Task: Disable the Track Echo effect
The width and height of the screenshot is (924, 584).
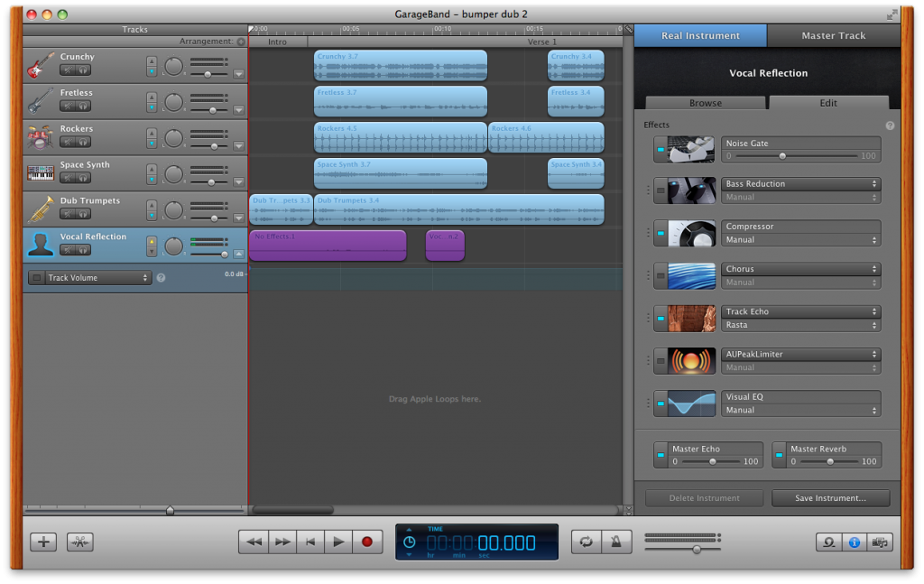Action: pos(661,319)
